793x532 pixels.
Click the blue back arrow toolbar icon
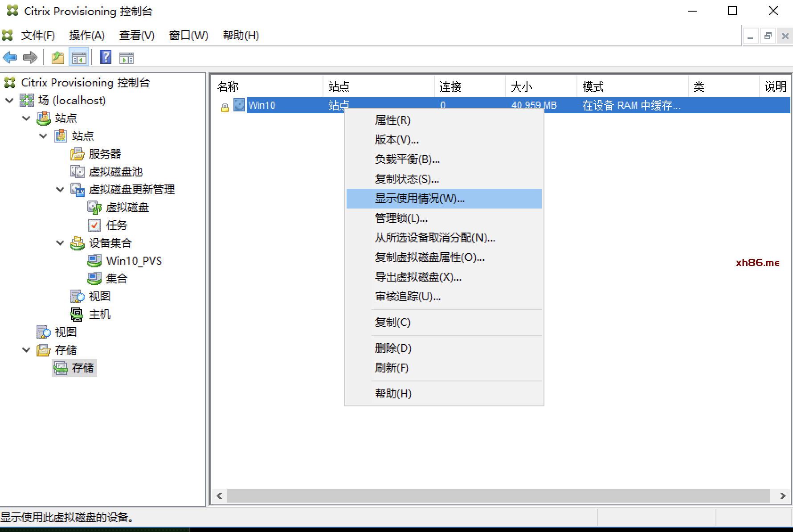(x=10, y=57)
